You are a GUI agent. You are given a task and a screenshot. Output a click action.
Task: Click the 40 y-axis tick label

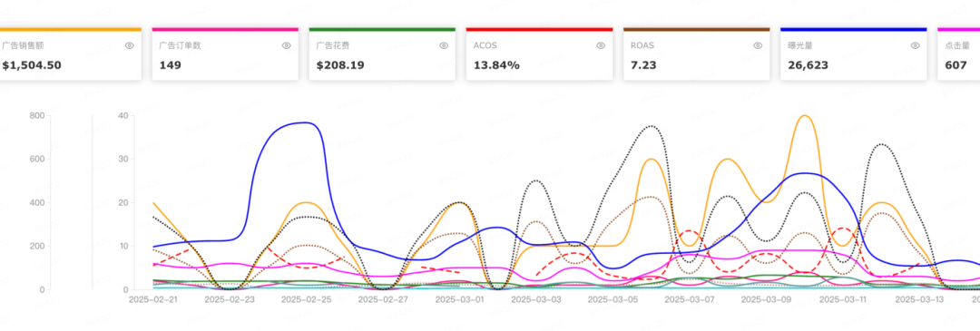(123, 115)
